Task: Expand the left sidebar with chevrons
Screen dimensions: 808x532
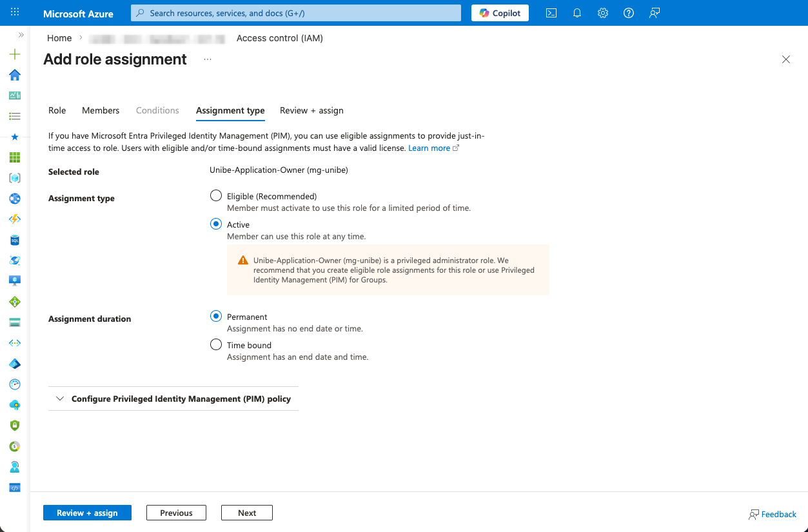Action: [21, 35]
